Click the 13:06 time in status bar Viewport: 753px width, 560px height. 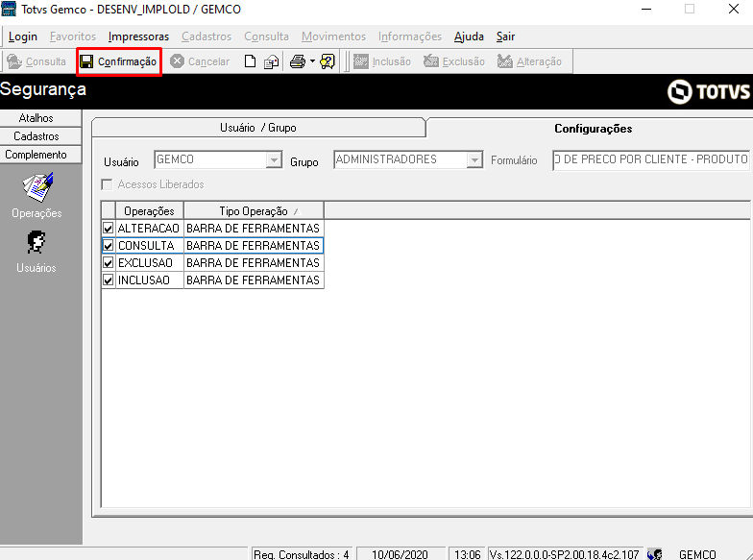[467, 554]
